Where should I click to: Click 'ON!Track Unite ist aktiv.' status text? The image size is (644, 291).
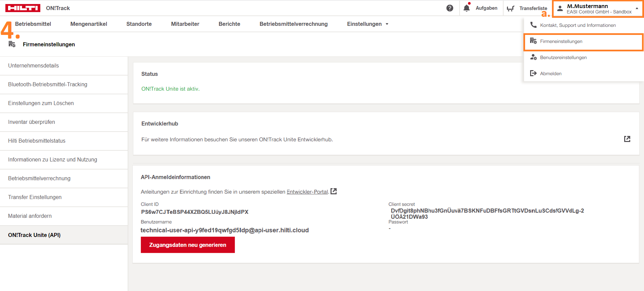pos(170,89)
